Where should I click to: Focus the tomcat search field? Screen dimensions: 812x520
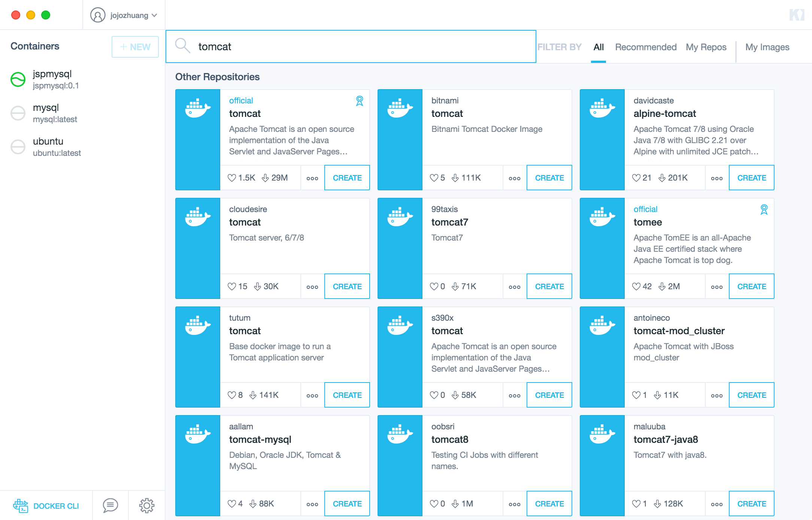pyautogui.click(x=351, y=46)
